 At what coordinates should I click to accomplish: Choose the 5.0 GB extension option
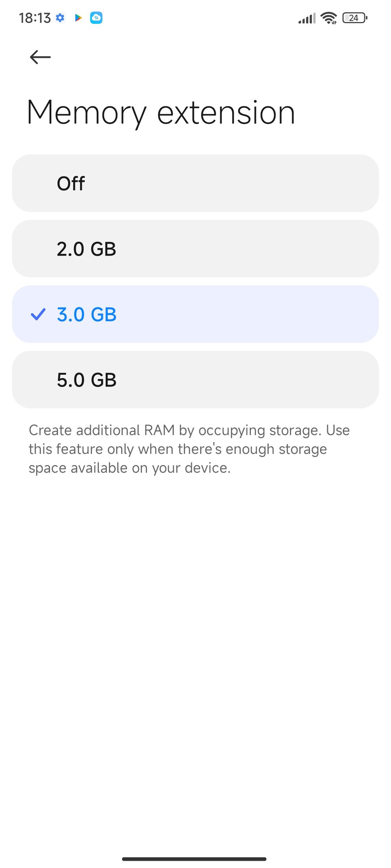pyautogui.click(x=195, y=380)
